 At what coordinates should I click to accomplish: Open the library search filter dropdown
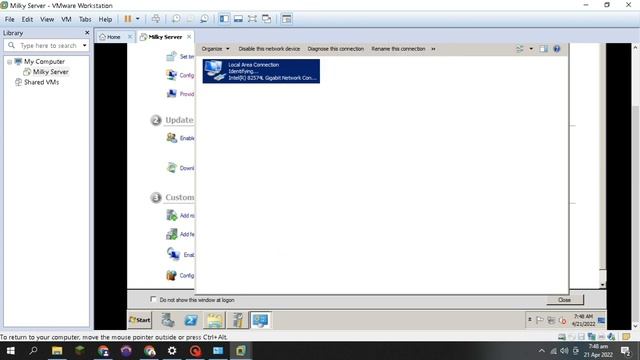coord(84,45)
